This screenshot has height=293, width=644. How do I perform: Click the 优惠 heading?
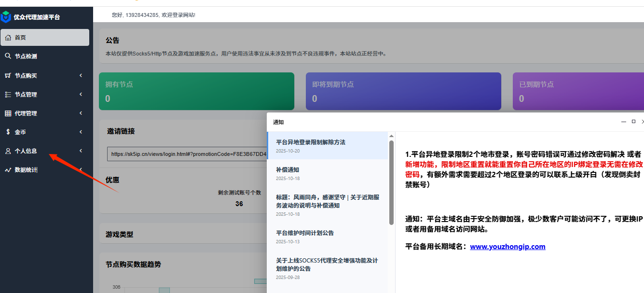point(112,180)
